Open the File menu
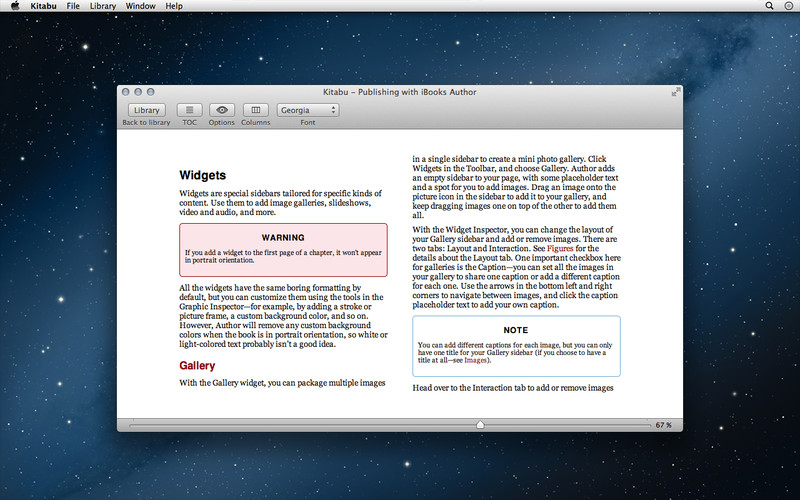Viewport: 800px width, 500px height. click(73, 6)
